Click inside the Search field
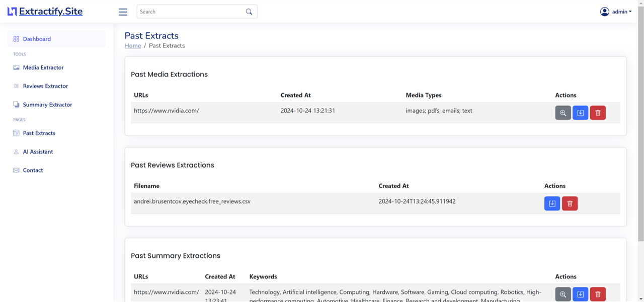The image size is (644, 302). pos(191,11)
